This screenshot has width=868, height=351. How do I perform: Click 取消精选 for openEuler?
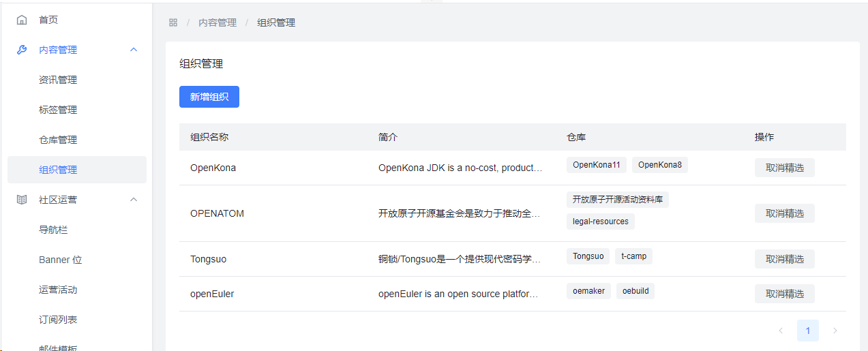[785, 294]
